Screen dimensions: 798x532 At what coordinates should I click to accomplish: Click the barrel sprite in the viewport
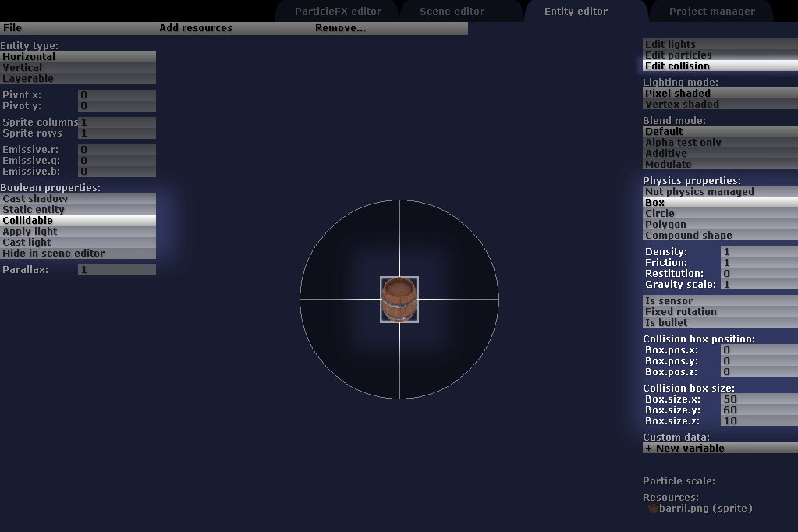[399, 299]
